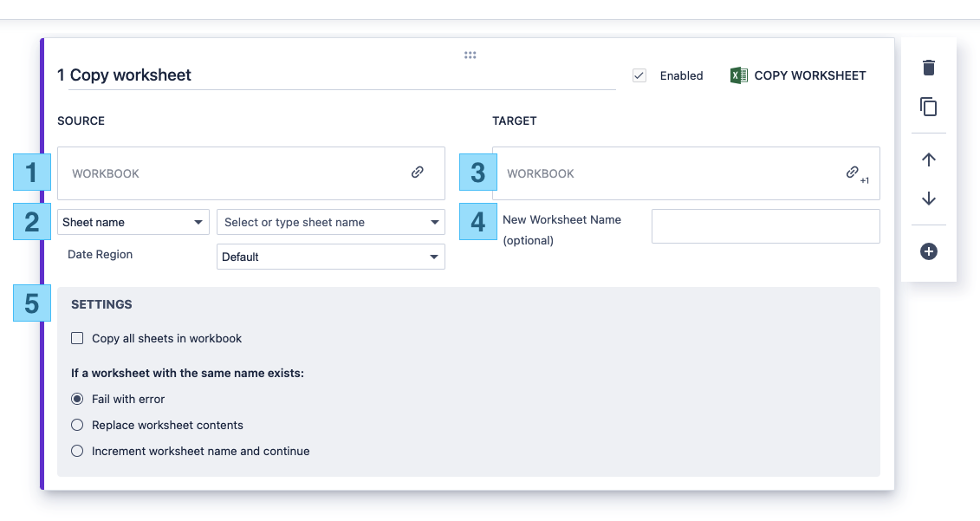This screenshot has width=980, height=521.
Task: Expand Select or type sheet name dropdown
Action: [330, 222]
